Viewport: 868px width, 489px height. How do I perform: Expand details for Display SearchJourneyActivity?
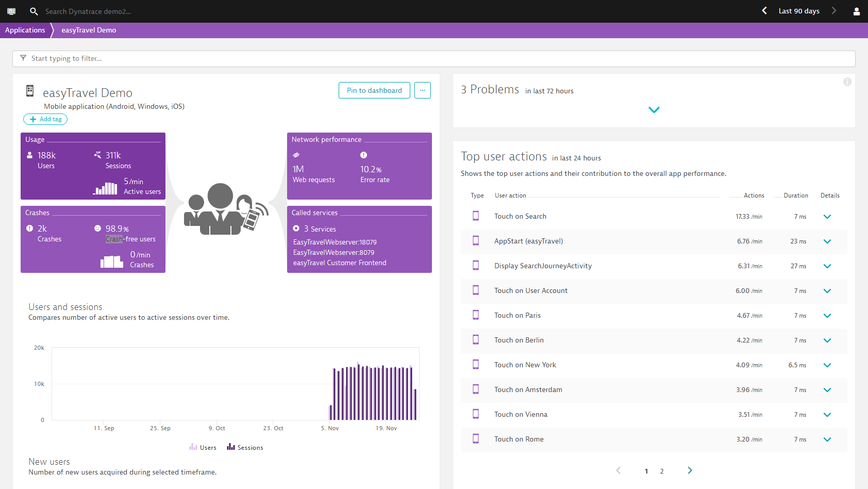827,266
